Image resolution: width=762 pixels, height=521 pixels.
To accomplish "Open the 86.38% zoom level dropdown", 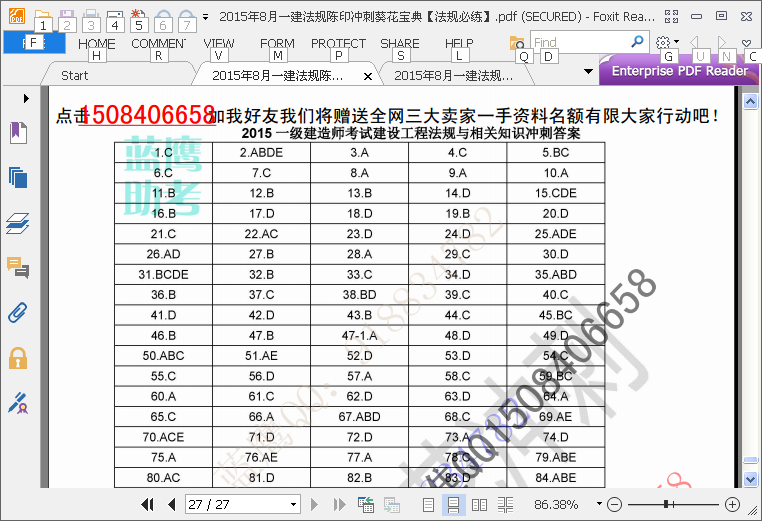I will (x=599, y=504).
